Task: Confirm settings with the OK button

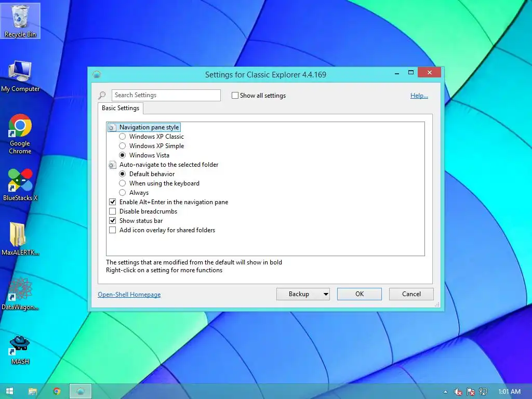Action: [x=360, y=294]
